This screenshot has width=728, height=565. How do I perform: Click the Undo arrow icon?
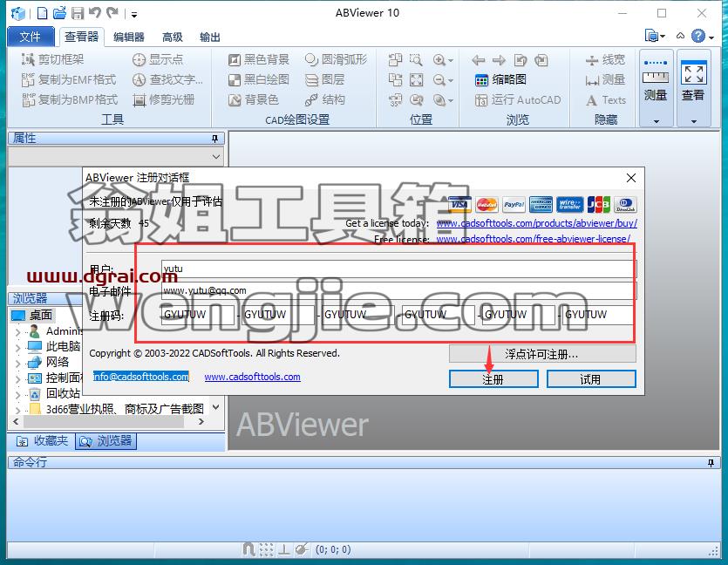click(x=95, y=13)
